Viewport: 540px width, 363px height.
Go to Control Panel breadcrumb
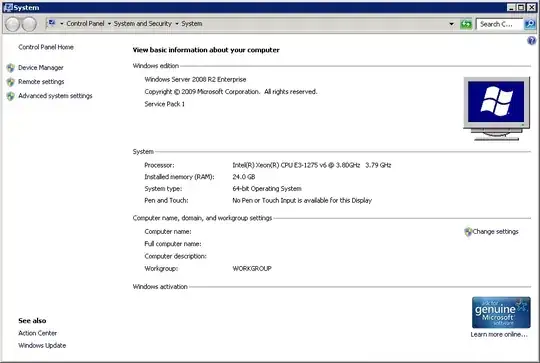(85, 23)
